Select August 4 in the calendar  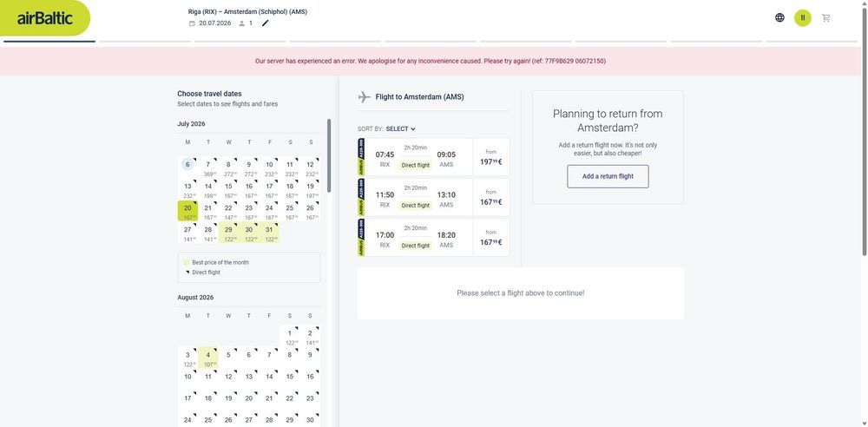click(x=208, y=358)
